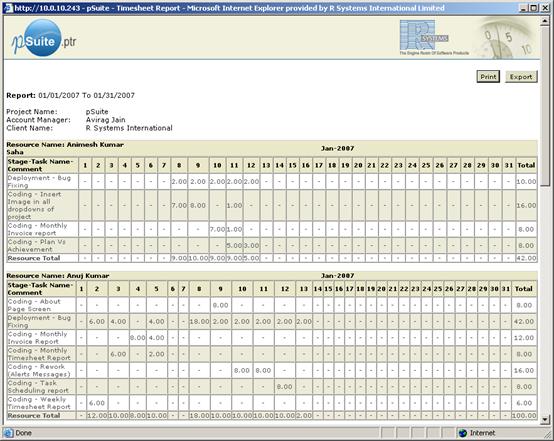Screen dimensions: 554x441
Task: Click the clock graphic in header
Action: click(x=507, y=38)
